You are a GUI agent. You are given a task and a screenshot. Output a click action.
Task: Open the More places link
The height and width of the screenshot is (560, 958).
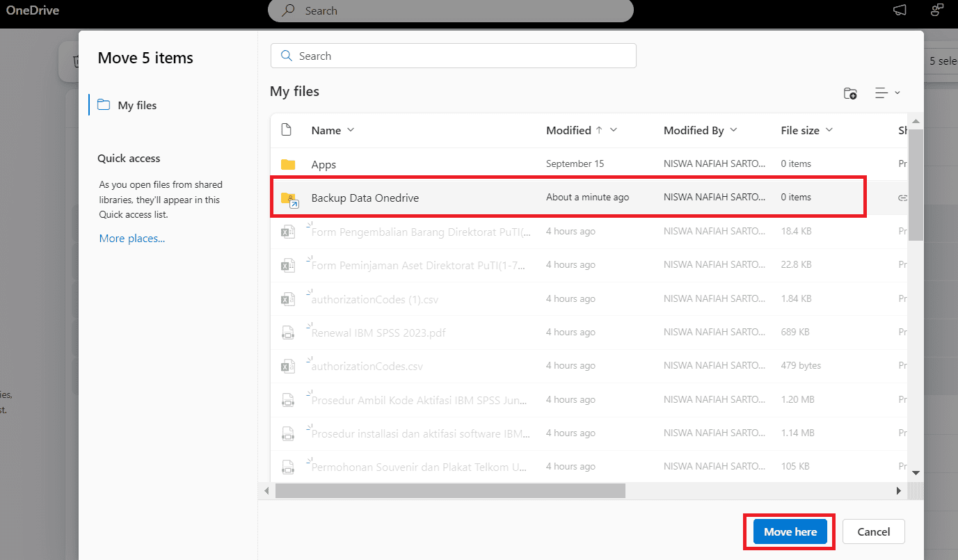click(x=132, y=239)
